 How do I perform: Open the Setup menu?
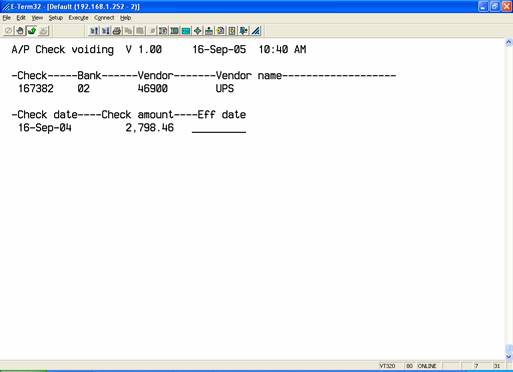56,18
